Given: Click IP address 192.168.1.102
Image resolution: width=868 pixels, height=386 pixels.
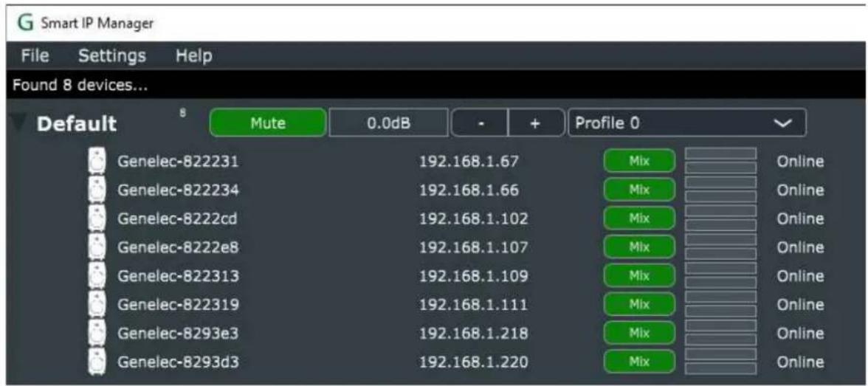Looking at the screenshot, I should click(473, 219).
